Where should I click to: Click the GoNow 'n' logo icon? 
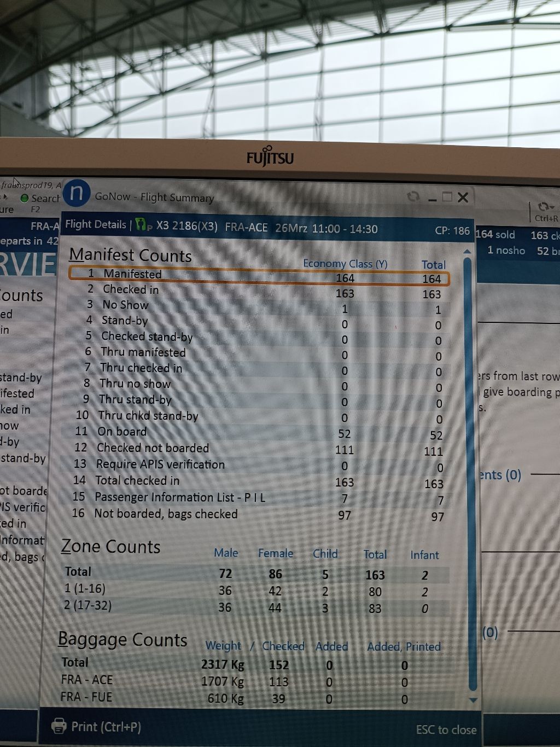pos(77,193)
